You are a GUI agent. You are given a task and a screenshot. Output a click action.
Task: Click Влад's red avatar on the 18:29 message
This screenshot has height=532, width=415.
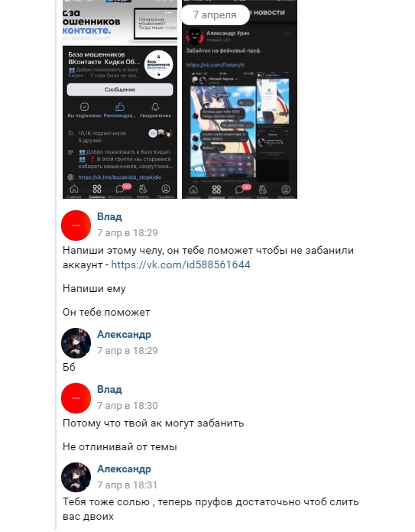pyautogui.click(x=76, y=225)
